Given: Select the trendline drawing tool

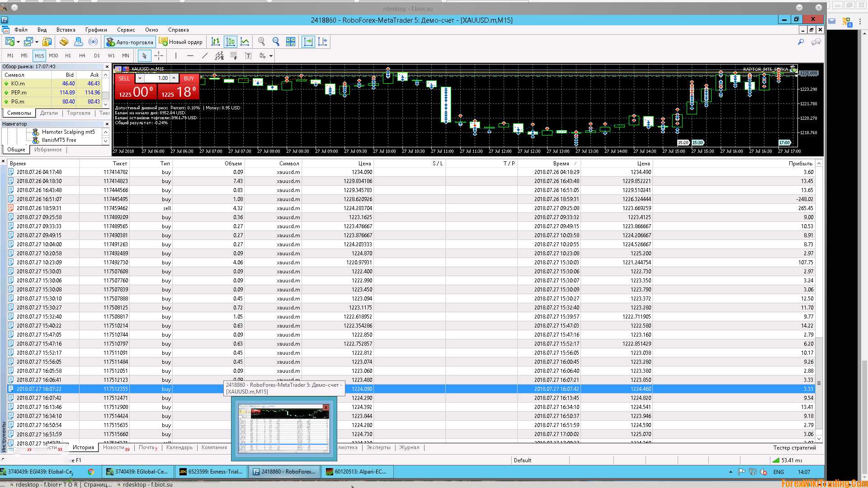Looking at the screenshot, I should click(x=205, y=56).
